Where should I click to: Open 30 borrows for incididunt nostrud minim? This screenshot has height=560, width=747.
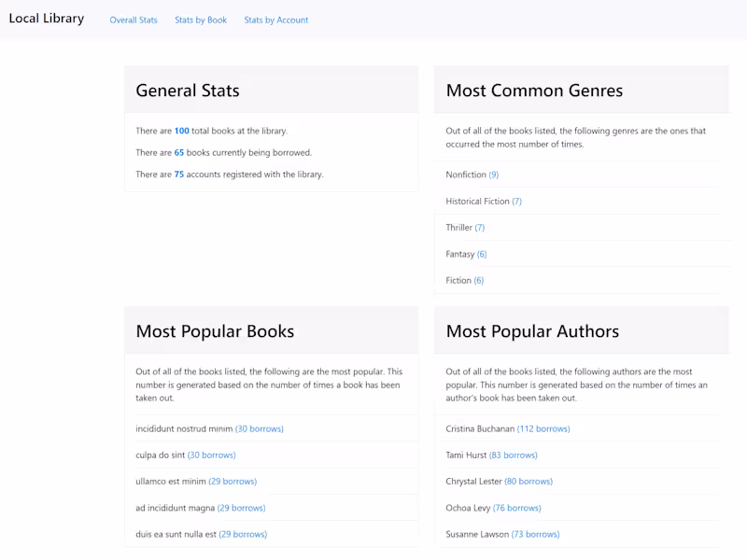(x=259, y=428)
